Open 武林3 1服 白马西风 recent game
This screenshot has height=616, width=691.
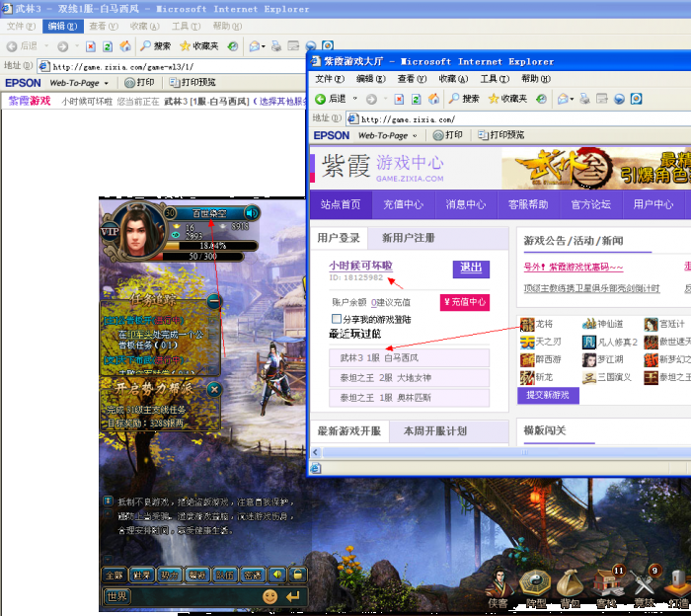(409, 357)
